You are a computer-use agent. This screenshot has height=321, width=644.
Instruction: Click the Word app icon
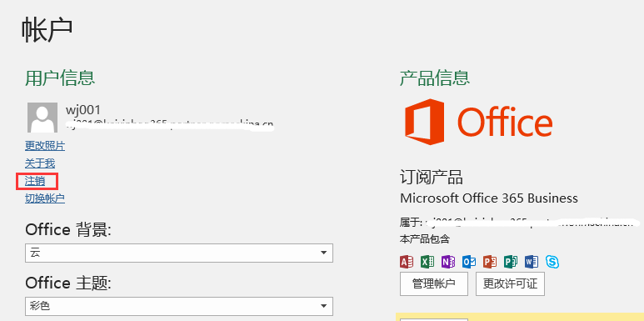click(x=532, y=262)
